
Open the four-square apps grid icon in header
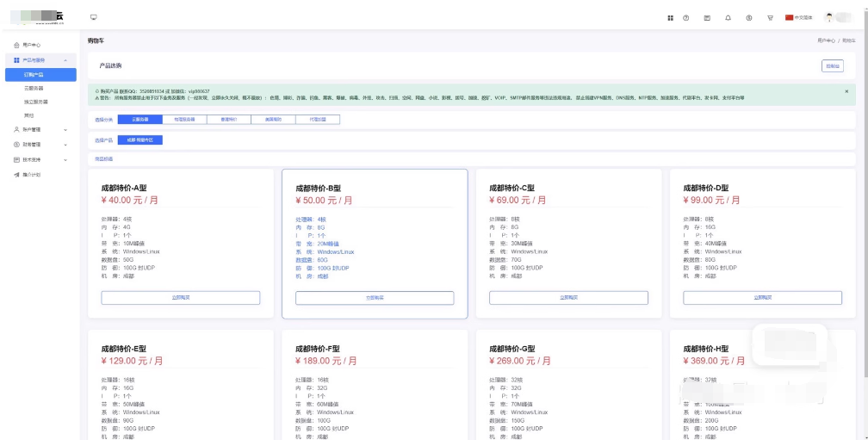tap(670, 18)
